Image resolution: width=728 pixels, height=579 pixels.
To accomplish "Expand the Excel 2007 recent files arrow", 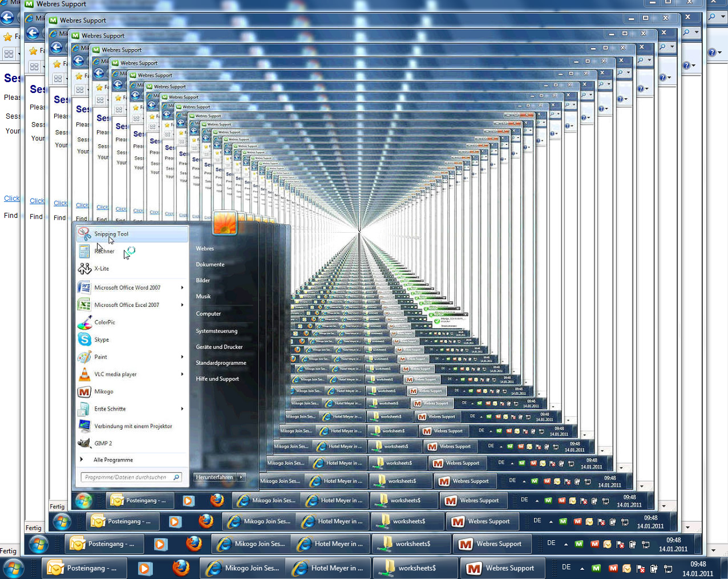I will (x=182, y=305).
